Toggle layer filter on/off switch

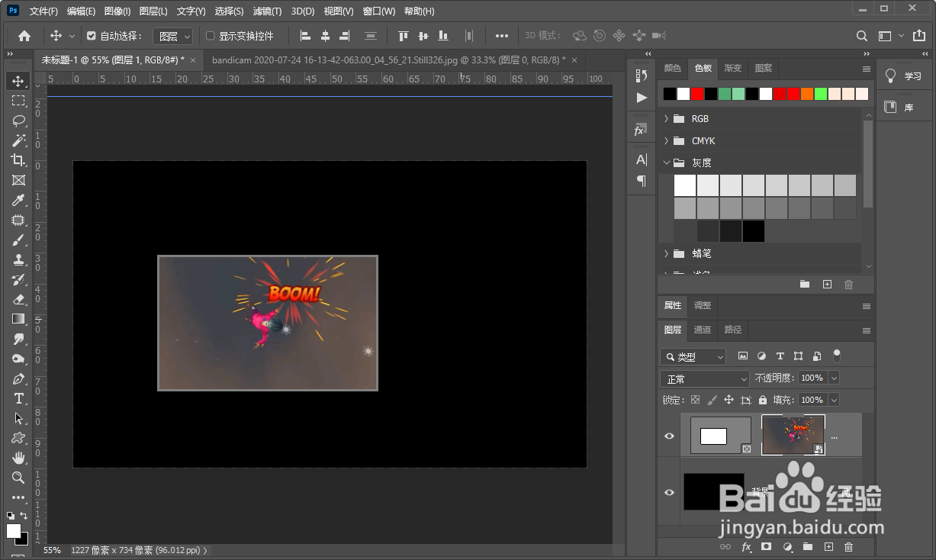click(837, 355)
